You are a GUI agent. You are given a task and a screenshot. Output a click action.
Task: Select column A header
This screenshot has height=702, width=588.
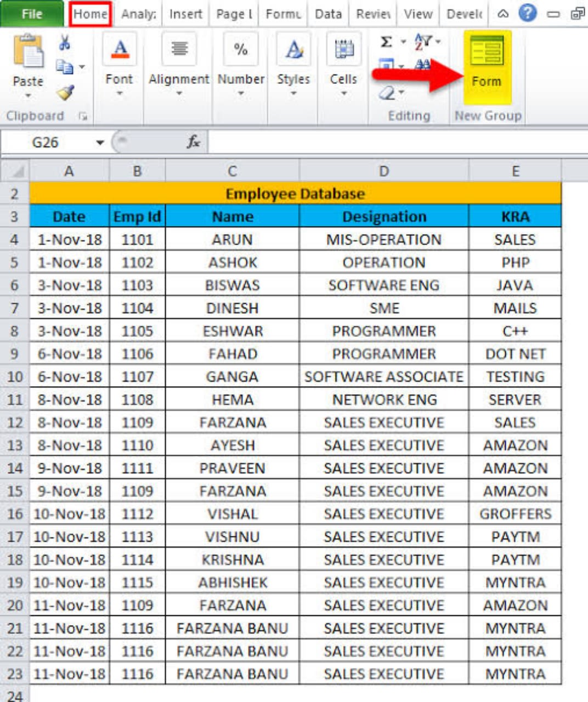tap(69, 171)
